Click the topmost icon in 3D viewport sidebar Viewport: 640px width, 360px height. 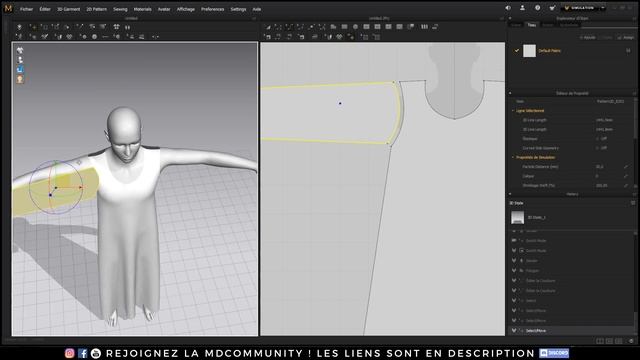coord(20,50)
